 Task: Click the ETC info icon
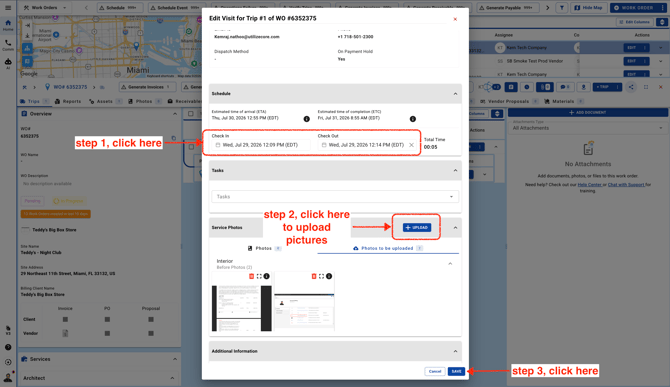(413, 119)
